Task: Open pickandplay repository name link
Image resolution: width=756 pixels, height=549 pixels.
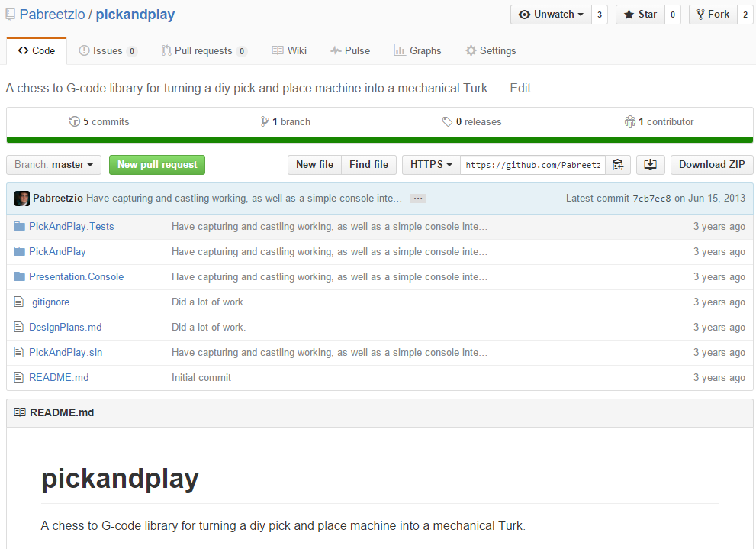Action: pyautogui.click(x=135, y=15)
